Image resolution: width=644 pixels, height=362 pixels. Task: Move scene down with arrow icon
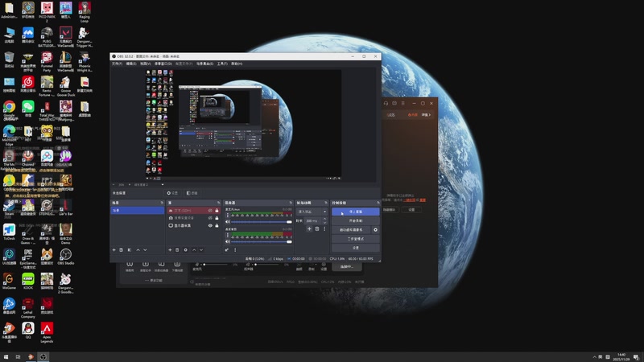pyautogui.click(x=145, y=250)
